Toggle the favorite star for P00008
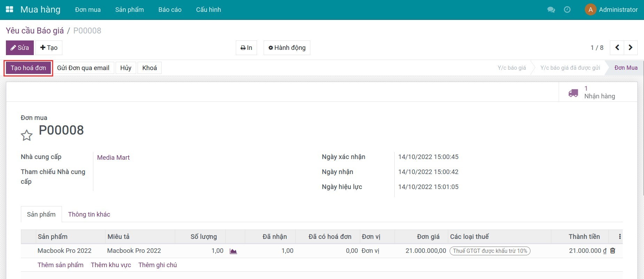644x279 pixels. [27, 135]
